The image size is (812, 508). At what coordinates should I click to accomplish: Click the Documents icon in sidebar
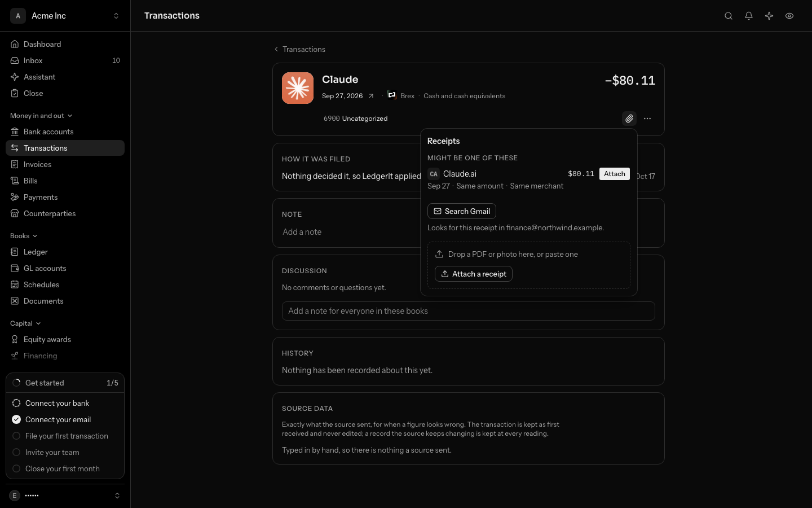(x=15, y=301)
